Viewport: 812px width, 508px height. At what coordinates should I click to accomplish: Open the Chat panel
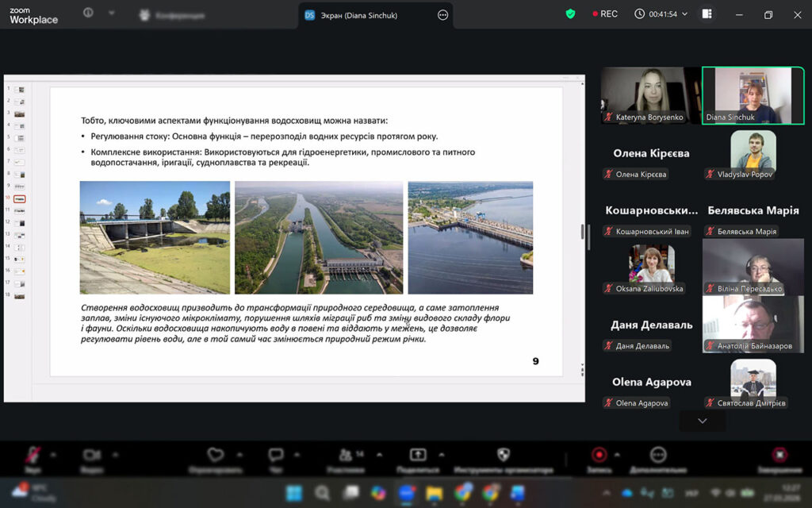pyautogui.click(x=275, y=455)
